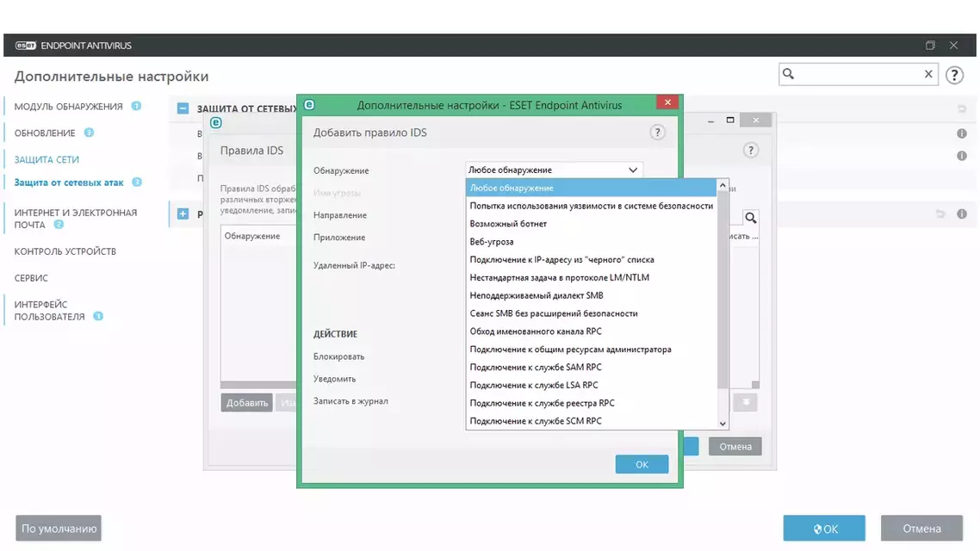Click revert arrow icon in collapsed section row
This screenshot has width=980, height=551.
coord(940,214)
